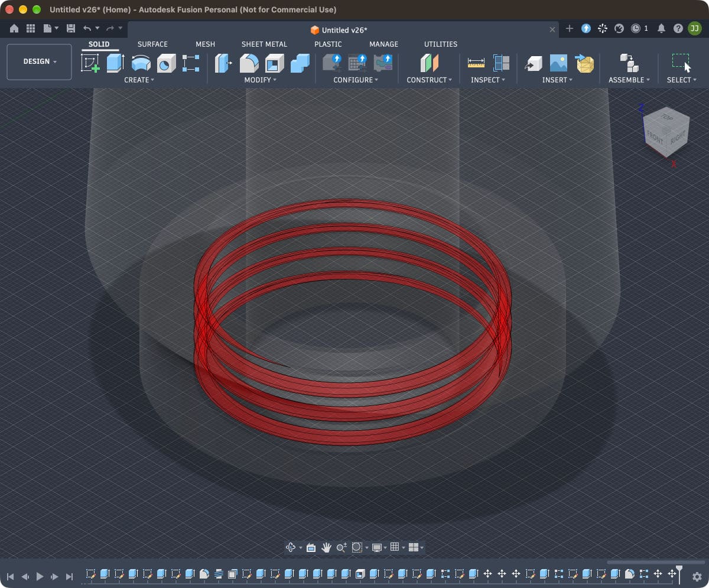This screenshot has height=588, width=709.
Task: Open the Help question mark icon
Action: pyautogui.click(x=678, y=28)
